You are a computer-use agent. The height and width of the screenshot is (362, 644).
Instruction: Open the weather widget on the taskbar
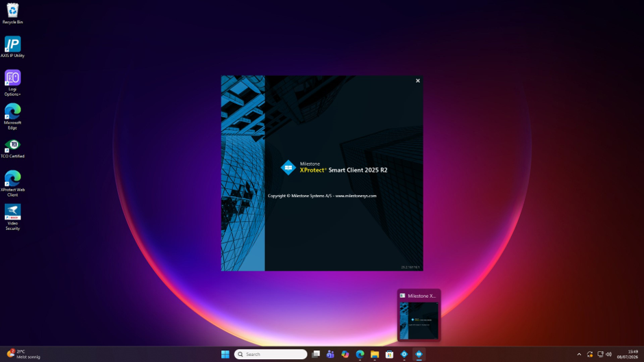coord(24,354)
